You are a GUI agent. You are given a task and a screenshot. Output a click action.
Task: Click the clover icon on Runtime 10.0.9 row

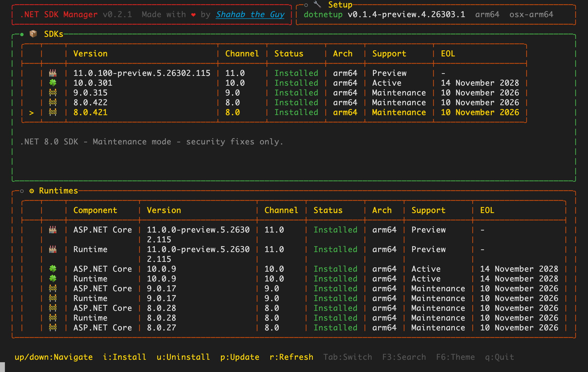[x=53, y=278]
